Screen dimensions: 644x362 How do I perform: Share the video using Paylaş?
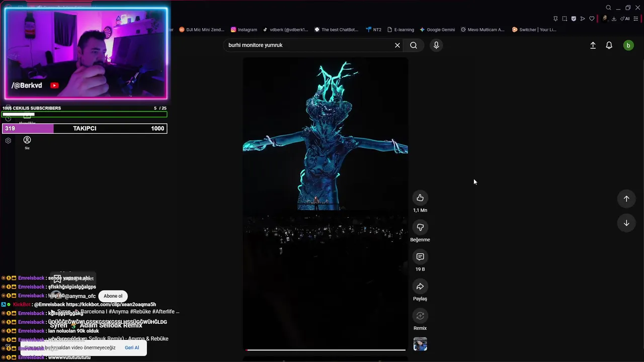420,287
